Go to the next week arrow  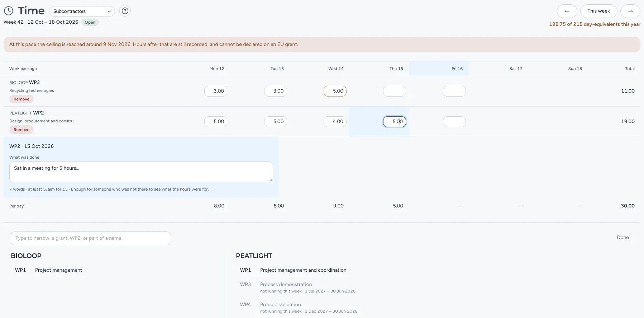tap(630, 11)
